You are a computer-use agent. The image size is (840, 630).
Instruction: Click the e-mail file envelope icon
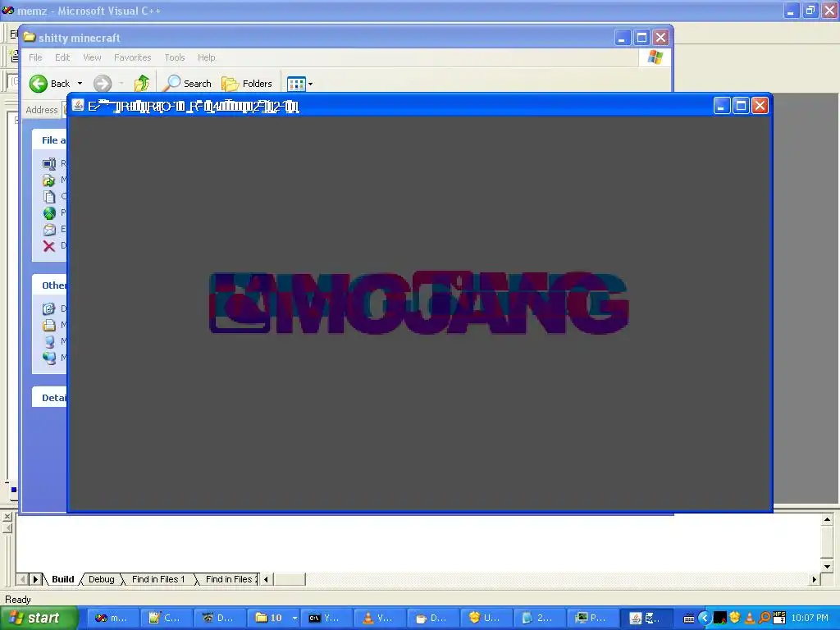[x=48, y=230]
